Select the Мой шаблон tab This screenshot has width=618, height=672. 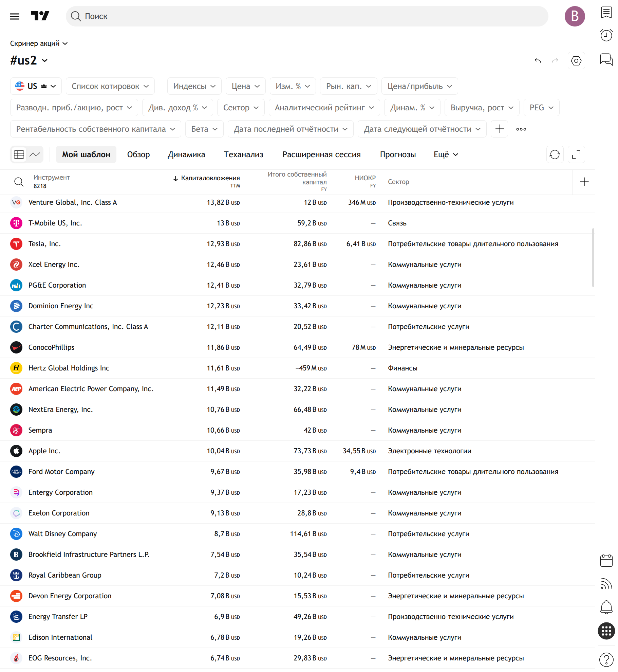coord(86,155)
